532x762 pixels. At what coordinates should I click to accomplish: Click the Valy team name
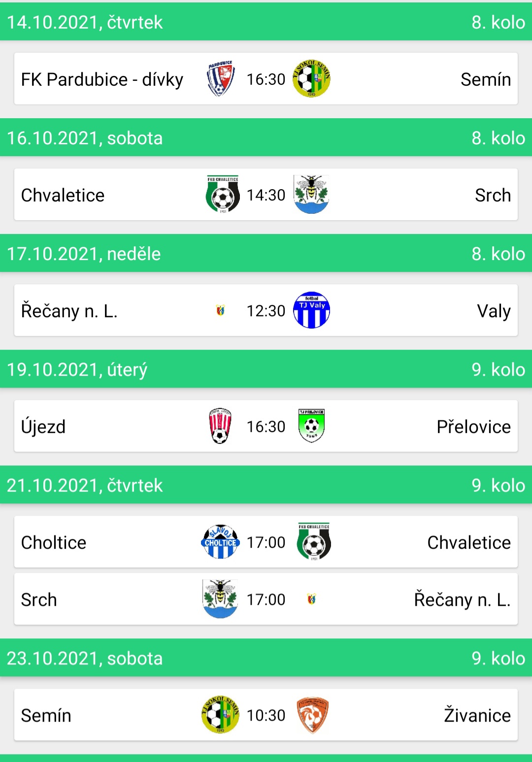(x=494, y=311)
